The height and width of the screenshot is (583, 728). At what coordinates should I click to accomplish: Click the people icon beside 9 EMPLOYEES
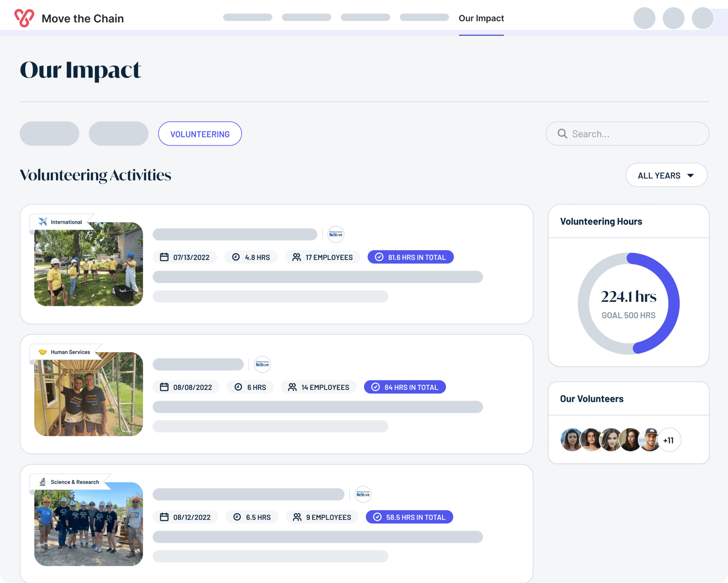coord(297,517)
